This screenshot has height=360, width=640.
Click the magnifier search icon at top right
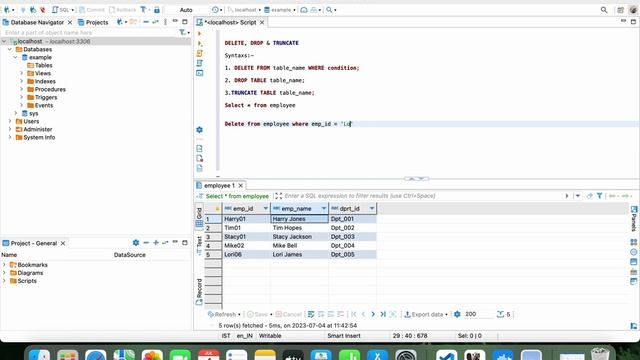tap(604, 10)
